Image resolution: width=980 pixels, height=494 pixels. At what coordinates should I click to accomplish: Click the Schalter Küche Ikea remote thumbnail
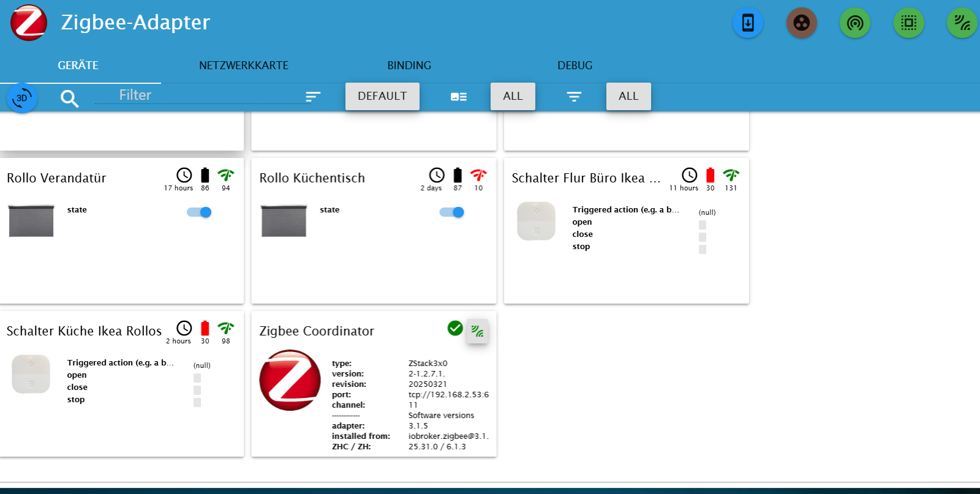31,374
